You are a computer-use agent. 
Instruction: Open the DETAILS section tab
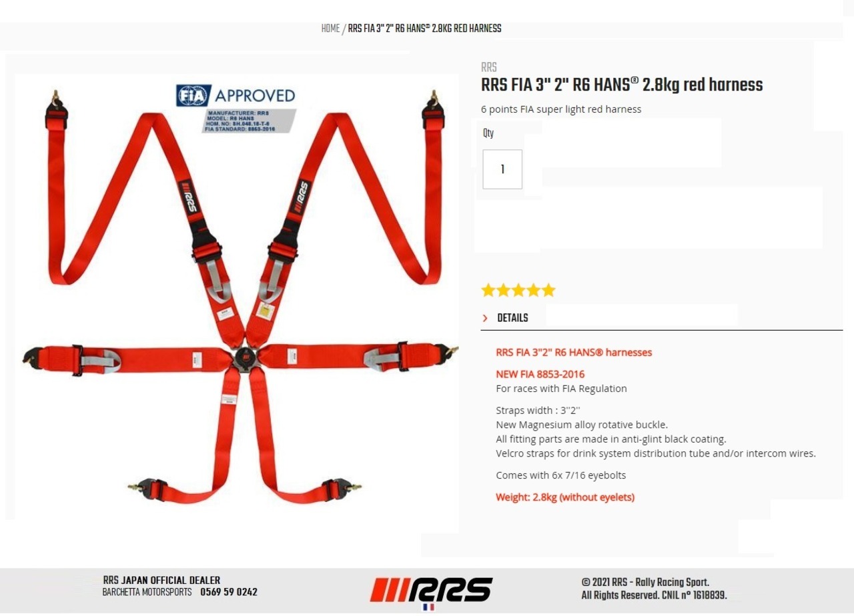512,318
